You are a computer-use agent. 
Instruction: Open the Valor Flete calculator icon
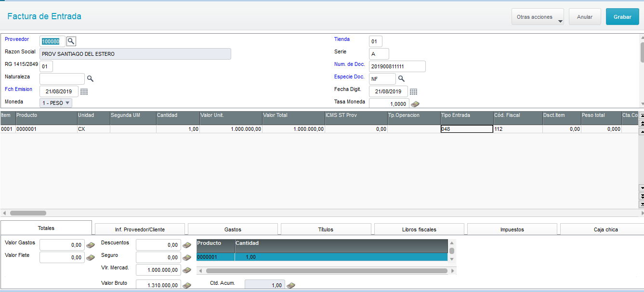coord(91,258)
